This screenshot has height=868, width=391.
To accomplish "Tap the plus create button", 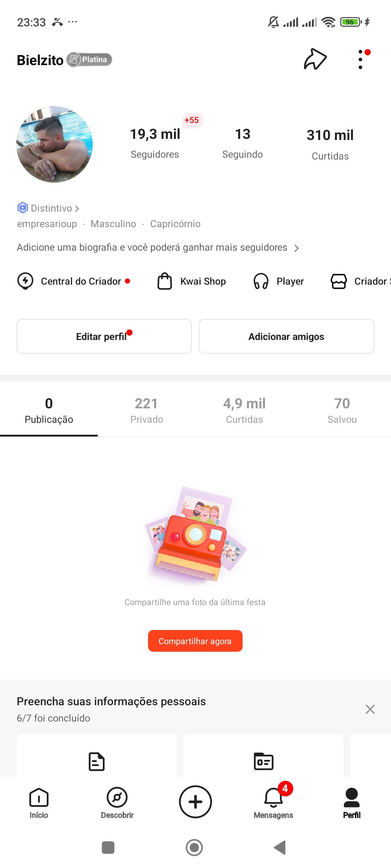I will (x=195, y=802).
